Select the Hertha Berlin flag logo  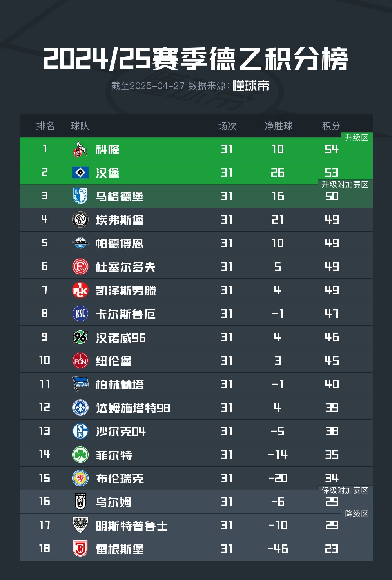point(80,384)
